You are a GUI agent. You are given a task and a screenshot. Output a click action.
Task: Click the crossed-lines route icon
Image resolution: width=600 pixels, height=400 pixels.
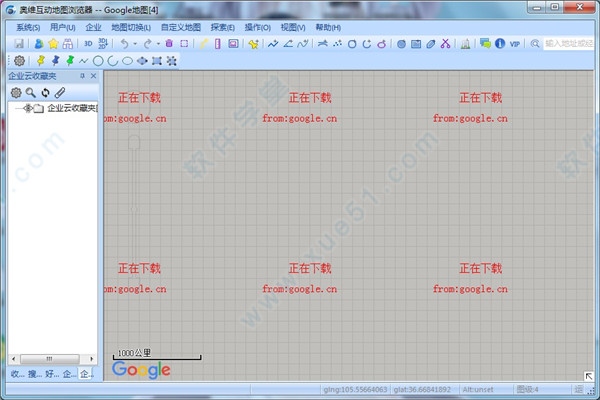323,44
